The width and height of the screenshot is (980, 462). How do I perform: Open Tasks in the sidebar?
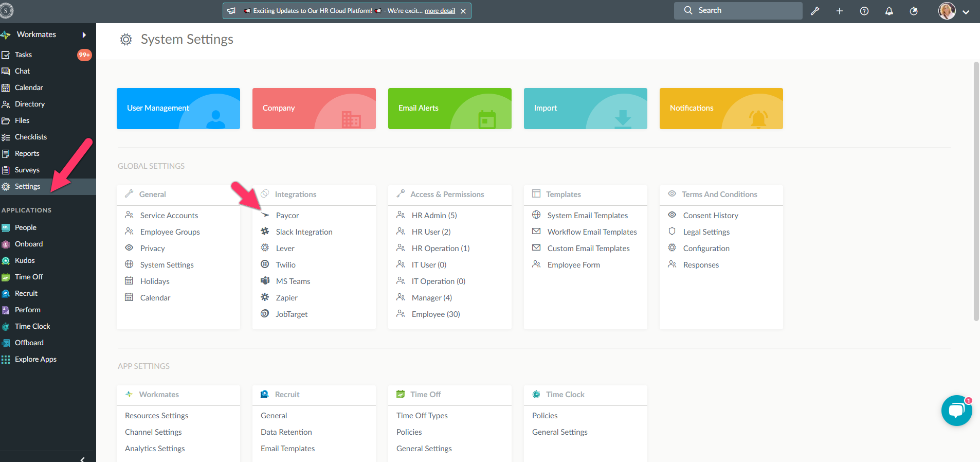[x=23, y=55]
